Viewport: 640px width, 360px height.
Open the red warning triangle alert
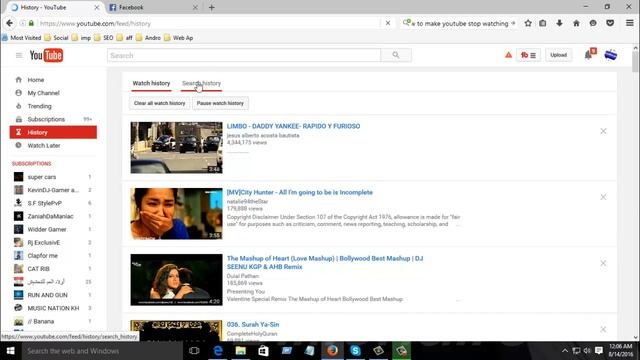coord(508,55)
